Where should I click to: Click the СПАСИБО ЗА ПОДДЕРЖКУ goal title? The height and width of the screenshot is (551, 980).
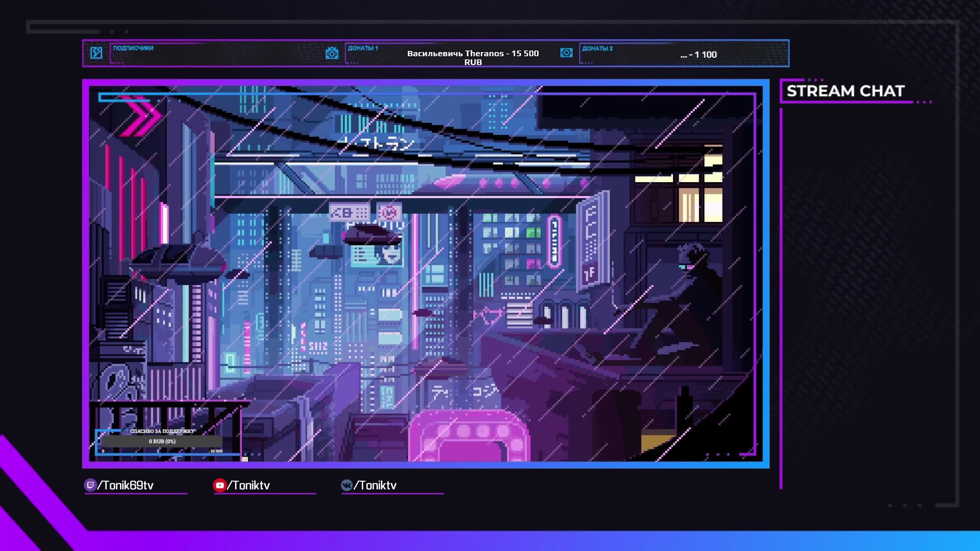pyautogui.click(x=162, y=431)
